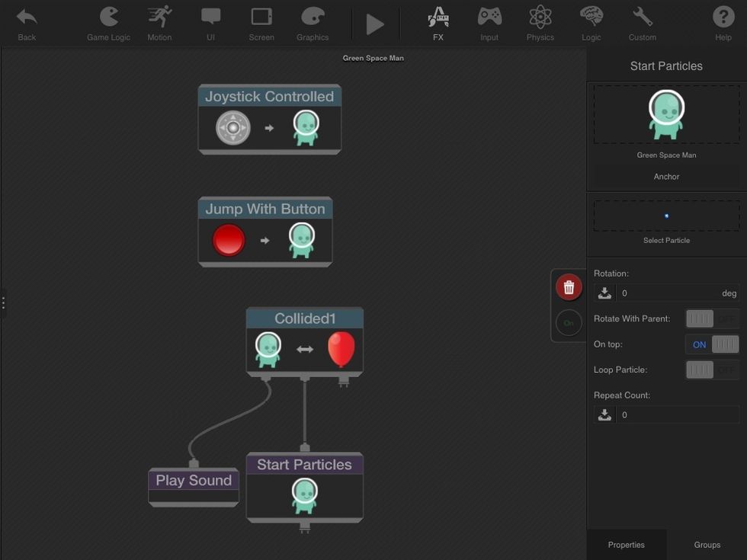
Task: Open the Motion behaviors category
Action: click(x=159, y=23)
